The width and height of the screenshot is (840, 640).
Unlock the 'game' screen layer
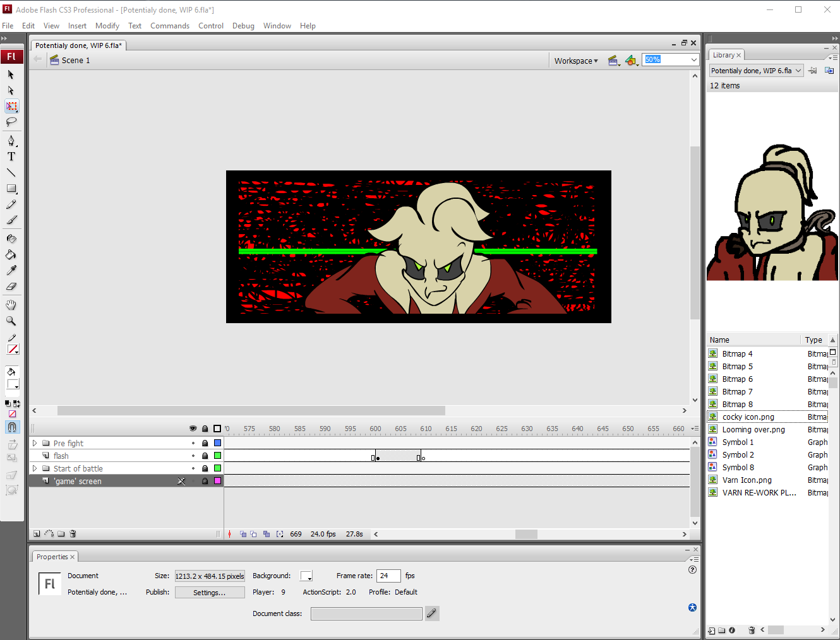(x=205, y=481)
